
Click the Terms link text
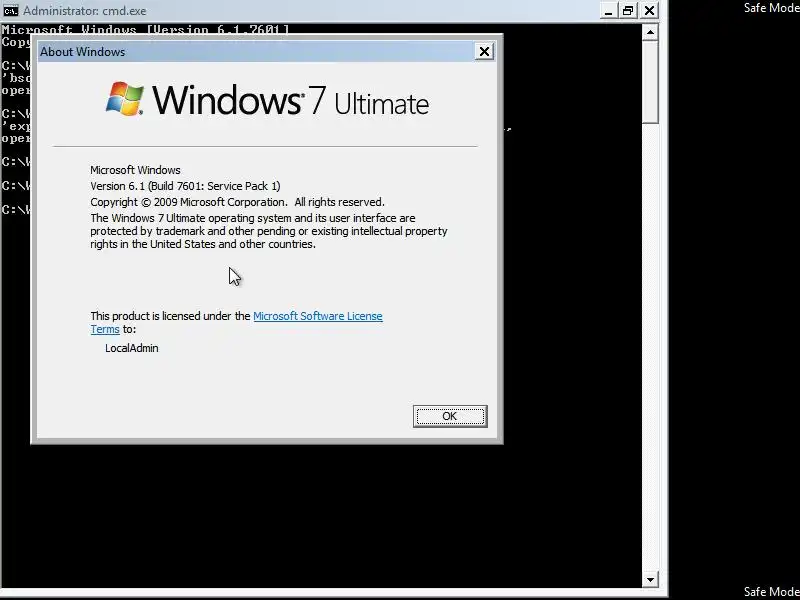tap(105, 329)
